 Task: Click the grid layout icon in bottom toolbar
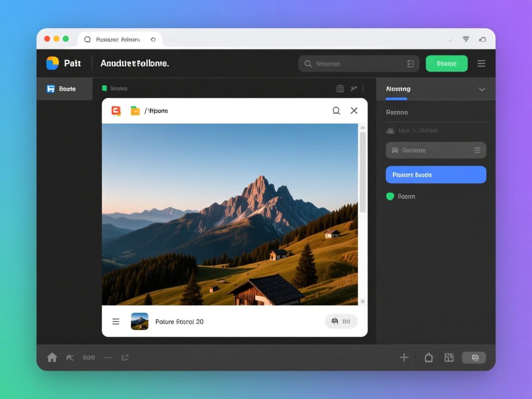tap(449, 357)
